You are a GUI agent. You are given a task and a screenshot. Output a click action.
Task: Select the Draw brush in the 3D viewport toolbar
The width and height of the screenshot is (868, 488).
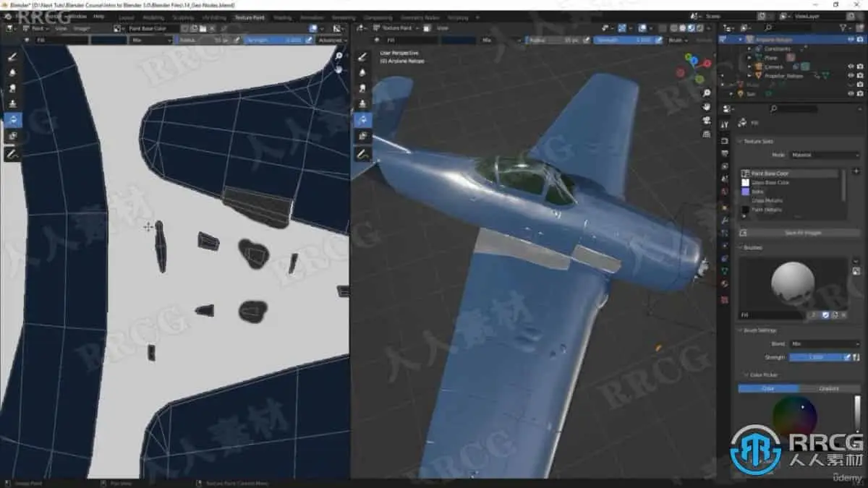[x=363, y=56]
